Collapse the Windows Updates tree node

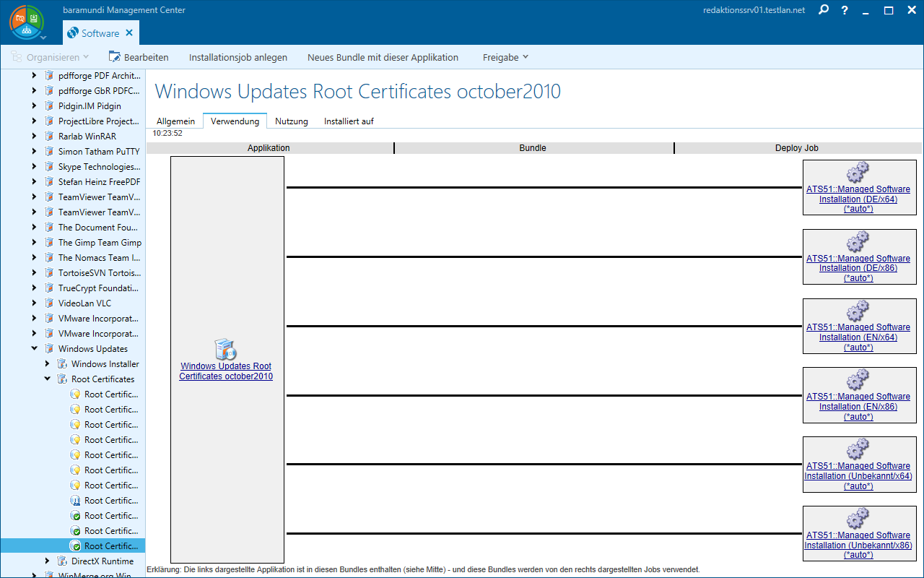[34, 349]
